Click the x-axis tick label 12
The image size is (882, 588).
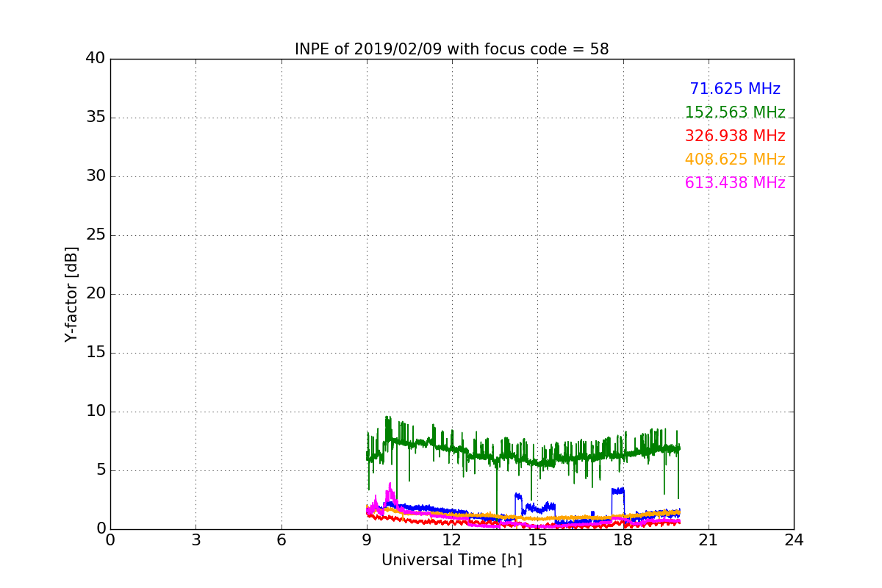(x=452, y=539)
